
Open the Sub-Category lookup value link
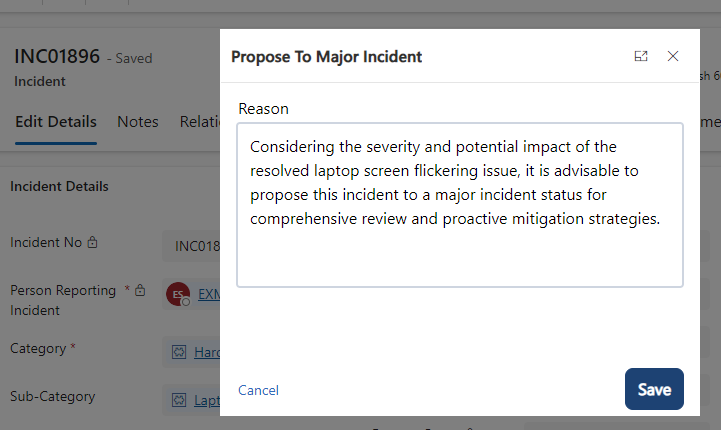tap(207, 400)
